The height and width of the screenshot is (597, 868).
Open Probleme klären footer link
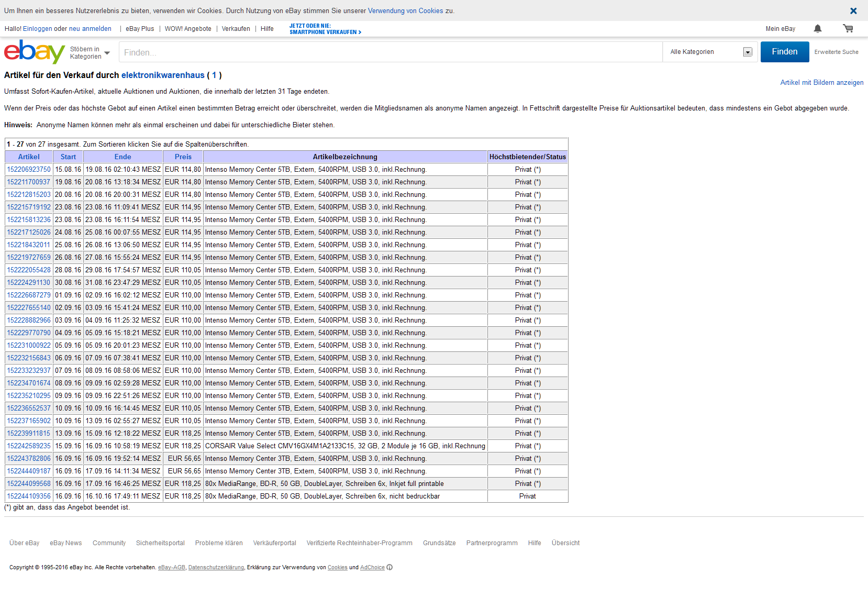click(219, 543)
